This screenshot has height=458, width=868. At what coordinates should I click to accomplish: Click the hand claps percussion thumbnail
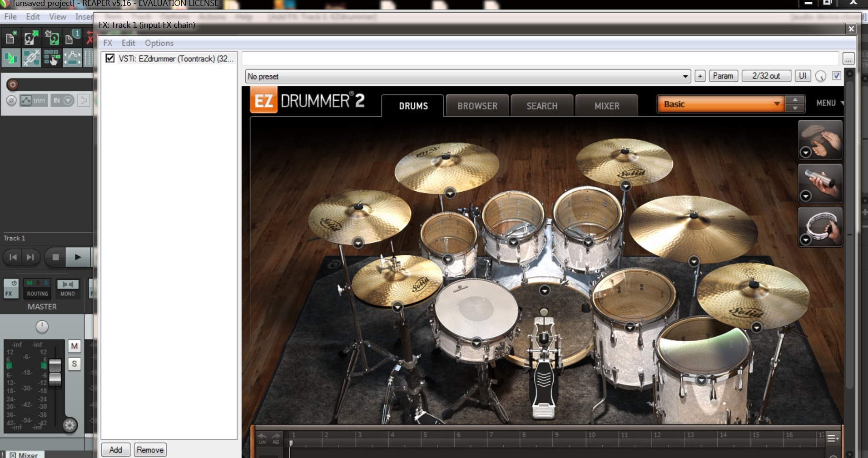point(820,139)
